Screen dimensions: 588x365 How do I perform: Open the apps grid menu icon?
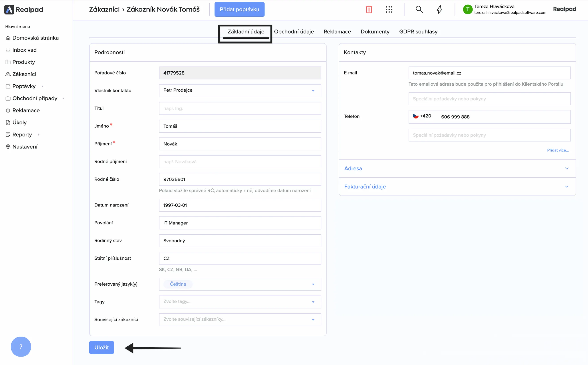[389, 9]
